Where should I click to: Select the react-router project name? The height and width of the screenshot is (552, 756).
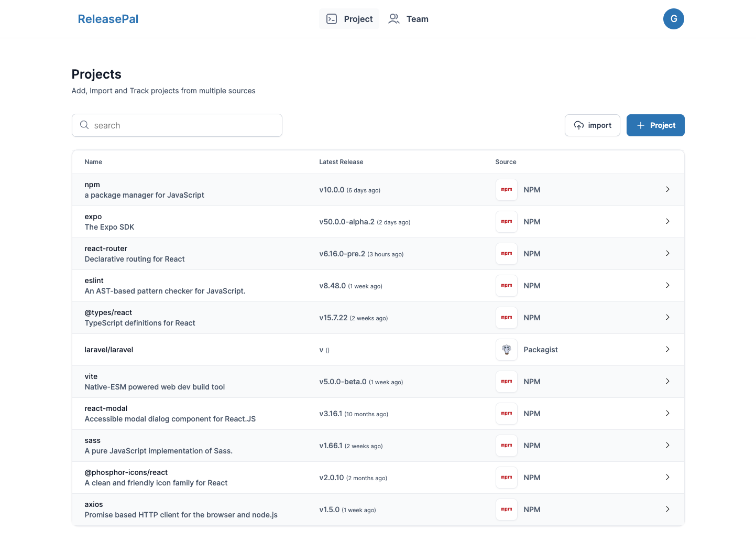click(x=106, y=248)
